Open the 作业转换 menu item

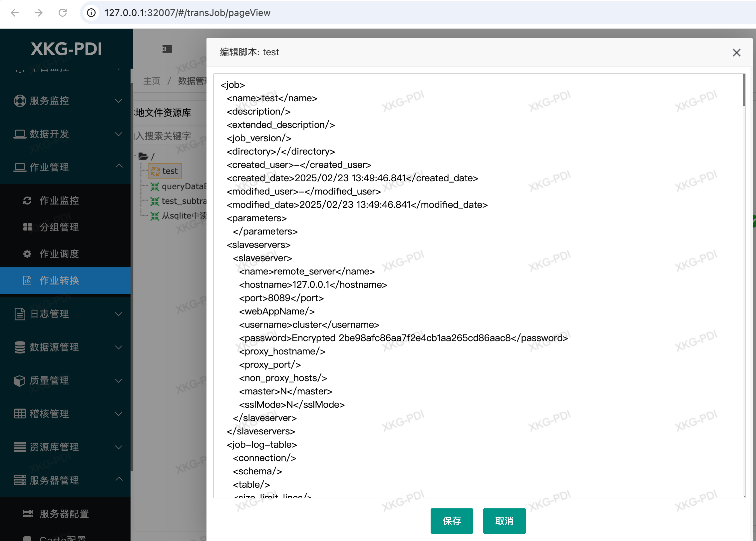(x=59, y=280)
